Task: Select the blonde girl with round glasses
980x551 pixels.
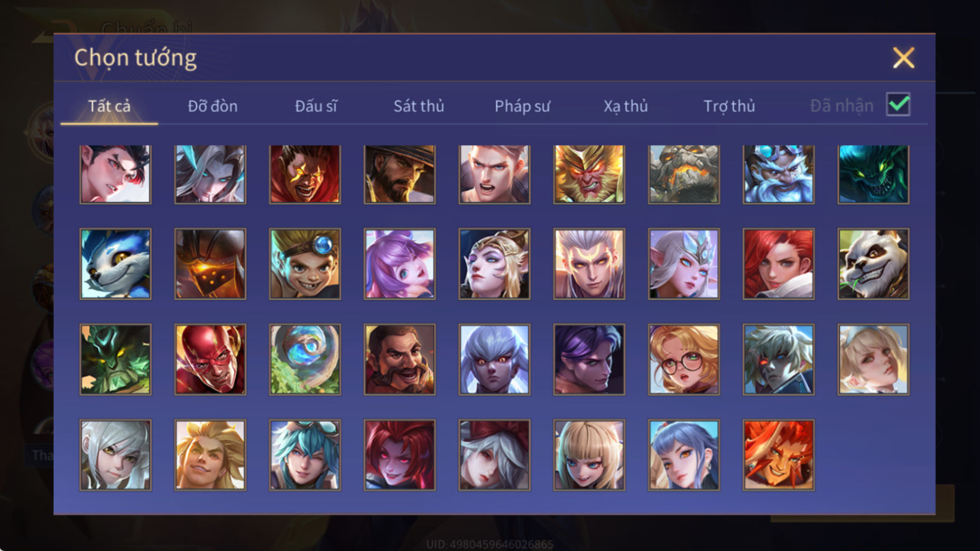Action: coord(684,359)
